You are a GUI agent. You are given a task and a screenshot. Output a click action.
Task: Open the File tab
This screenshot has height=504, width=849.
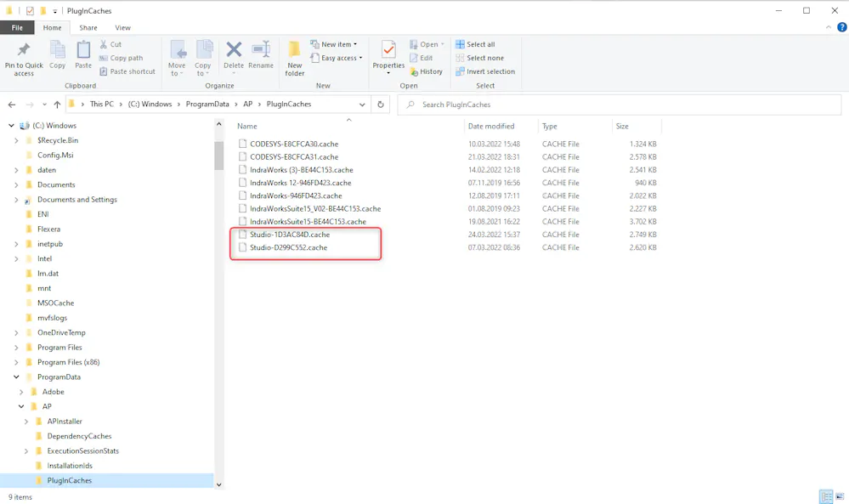(17, 27)
